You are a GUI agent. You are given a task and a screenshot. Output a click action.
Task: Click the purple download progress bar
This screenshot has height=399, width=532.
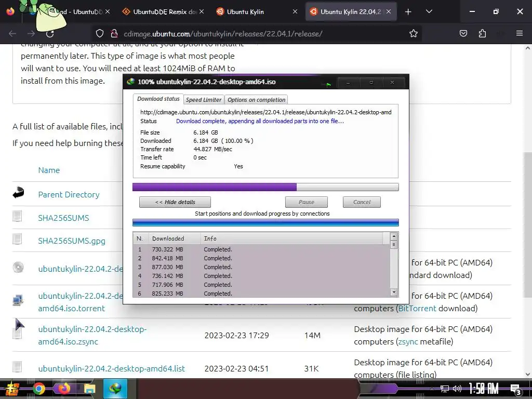265,187
